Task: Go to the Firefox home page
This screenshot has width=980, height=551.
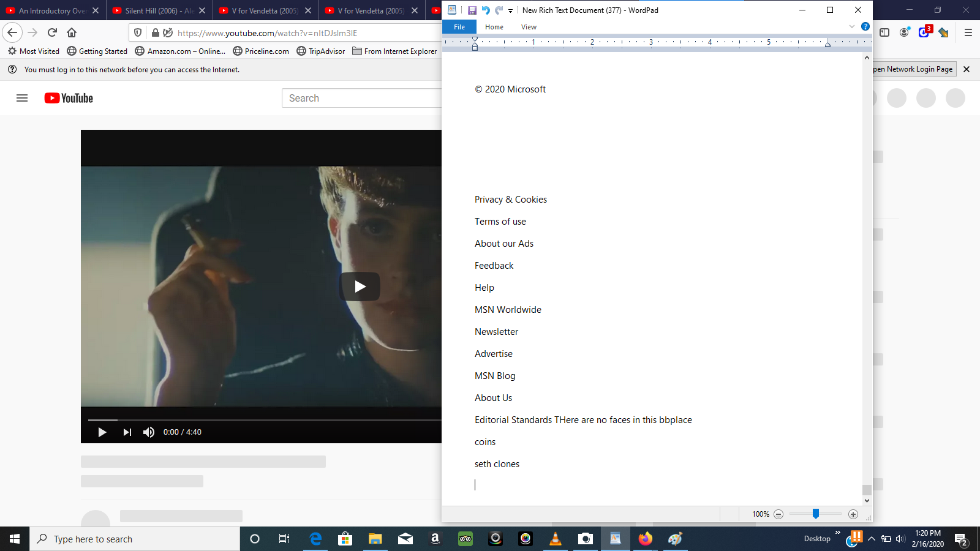Action: click(72, 32)
